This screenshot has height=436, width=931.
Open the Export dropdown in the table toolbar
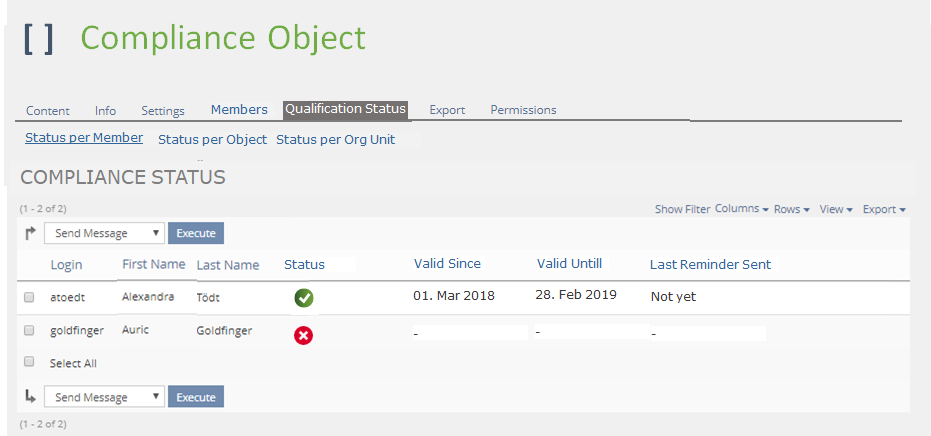pos(883,209)
